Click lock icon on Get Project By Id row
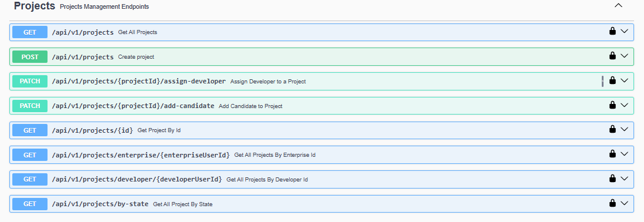This screenshot has width=644, height=222. (612, 129)
